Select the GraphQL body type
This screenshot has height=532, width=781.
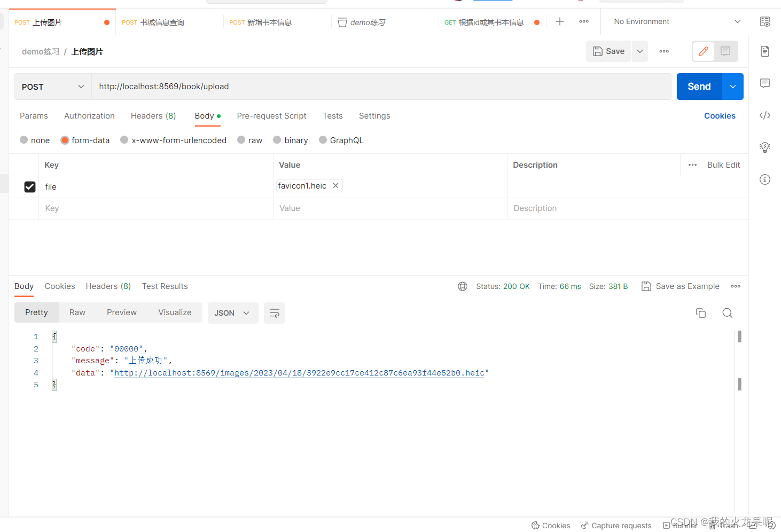pyautogui.click(x=341, y=140)
